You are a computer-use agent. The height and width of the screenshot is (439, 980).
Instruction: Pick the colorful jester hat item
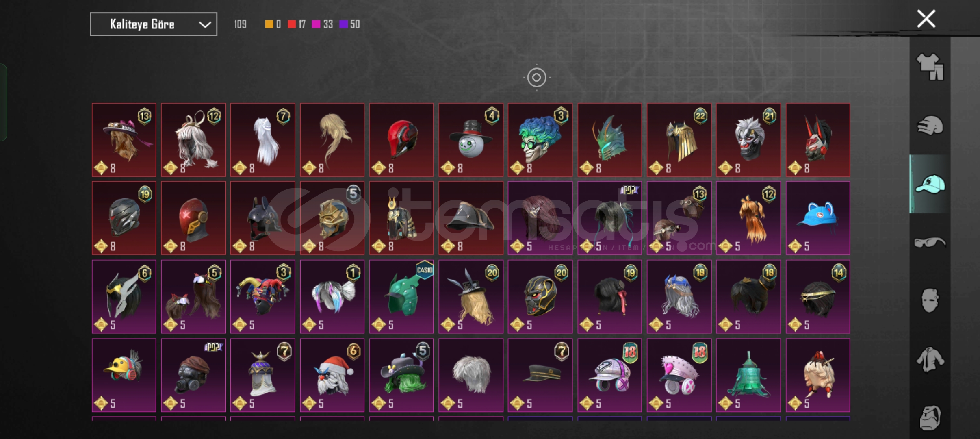pos(262,296)
